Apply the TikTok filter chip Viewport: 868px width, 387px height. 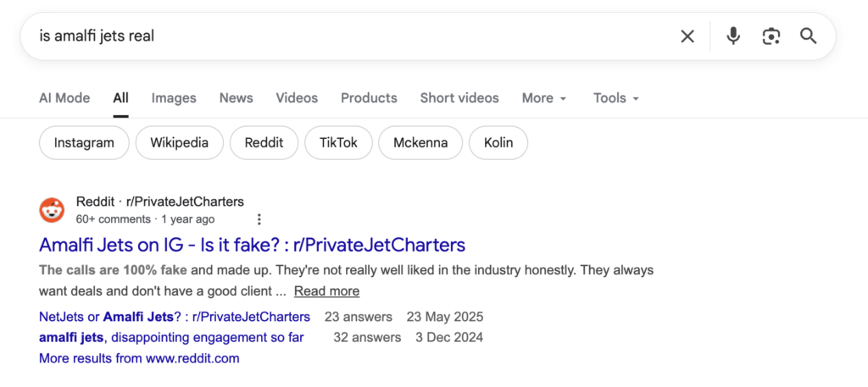(x=338, y=142)
